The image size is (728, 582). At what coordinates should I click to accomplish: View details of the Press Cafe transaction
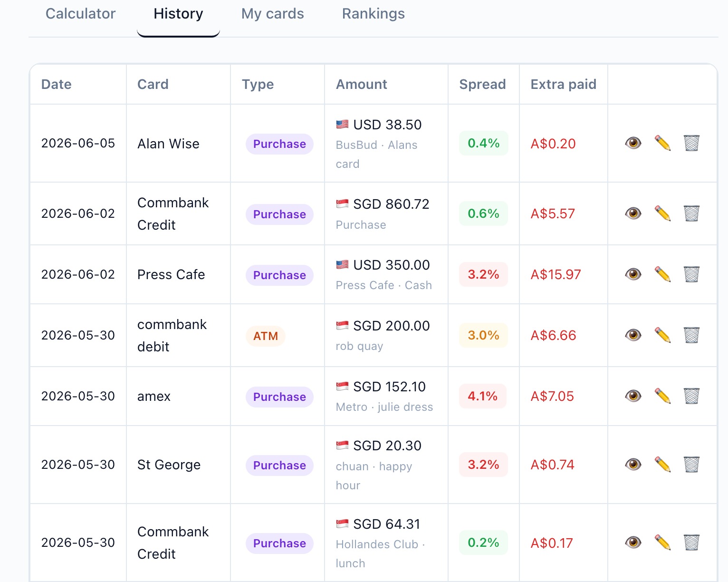[633, 274]
